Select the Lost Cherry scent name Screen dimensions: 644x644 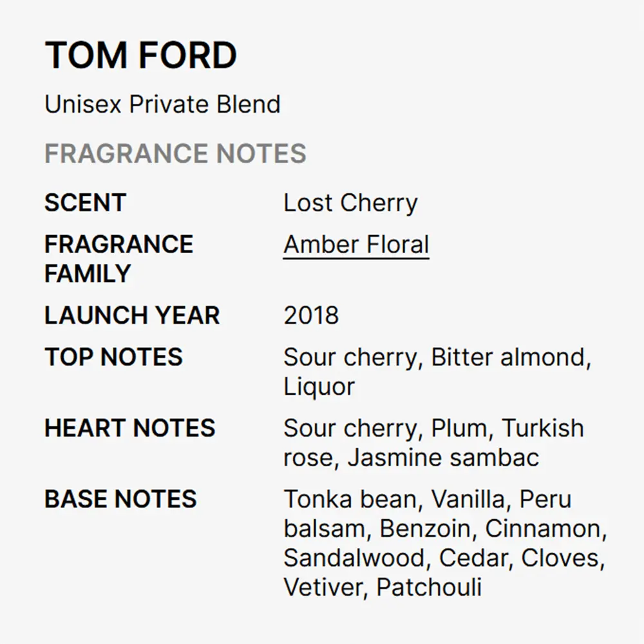(350, 204)
